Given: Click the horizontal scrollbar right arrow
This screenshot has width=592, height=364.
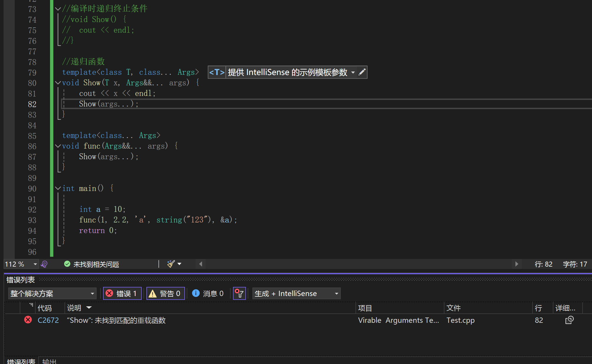Looking at the screenshot, I should 516,264.
